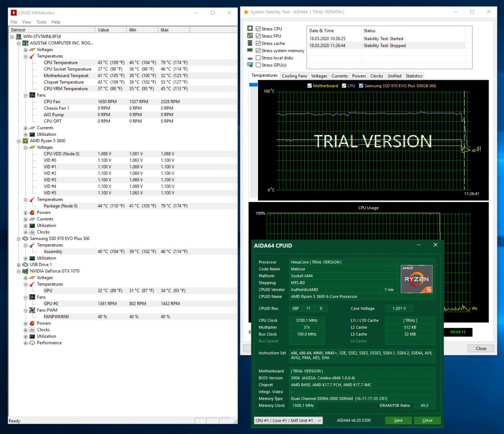Click the thermometer icon next to motherboard Temperatures
The image size is (504, 434).
pos(32,56)
